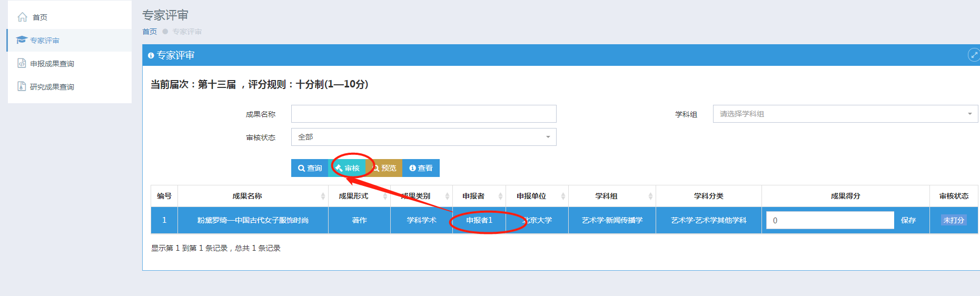Click document icon beside 申报成果查询
980x296 pixels.
tap(22, 63)
